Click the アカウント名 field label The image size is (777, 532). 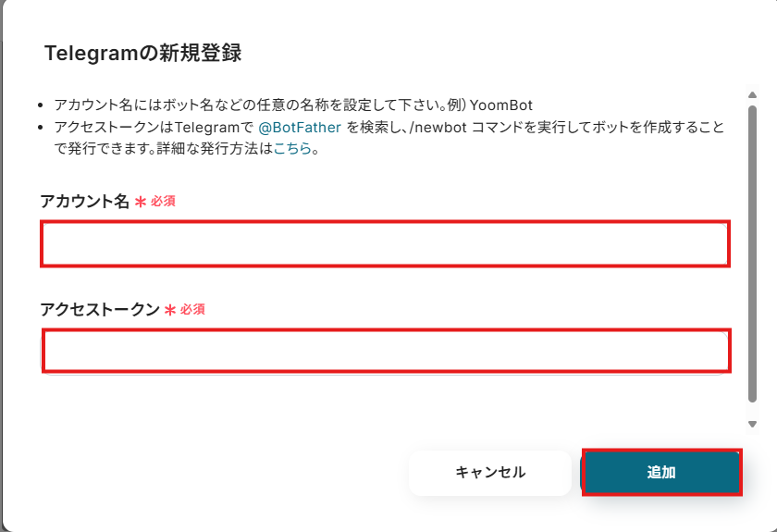84,202
